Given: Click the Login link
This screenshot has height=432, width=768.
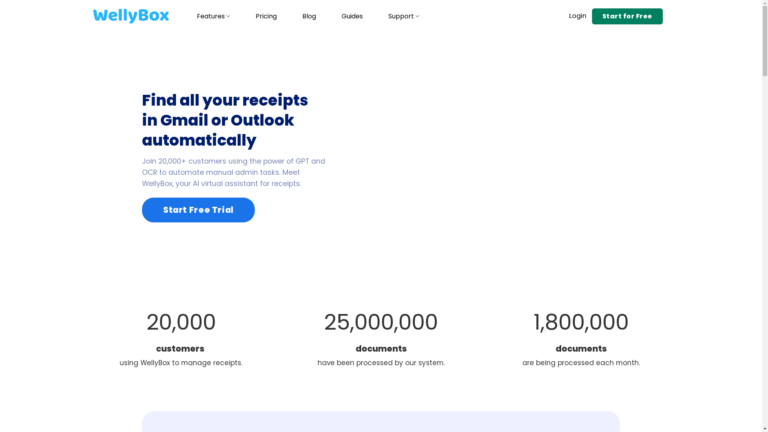Looking at the screenshot, I should [x=577, y=16].
